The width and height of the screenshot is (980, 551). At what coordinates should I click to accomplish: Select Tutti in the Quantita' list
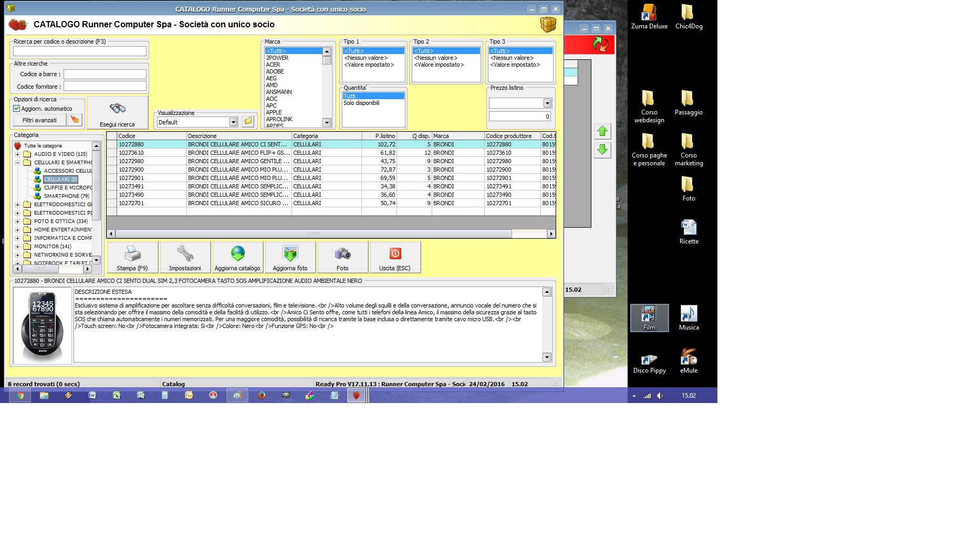pos(373,96)
